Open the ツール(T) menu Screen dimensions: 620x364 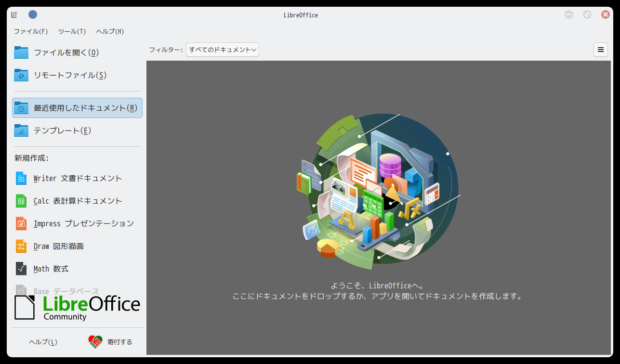(x=72, y=31)
